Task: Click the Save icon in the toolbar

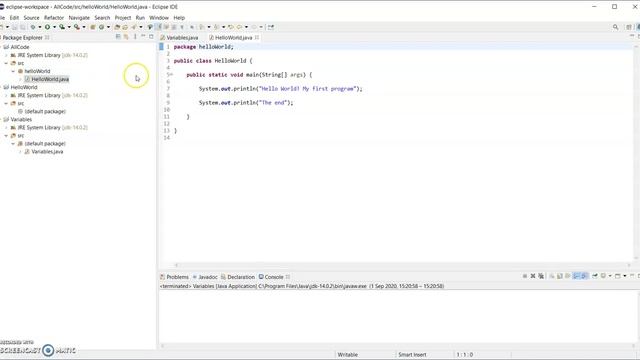Action: click(15, 27)
